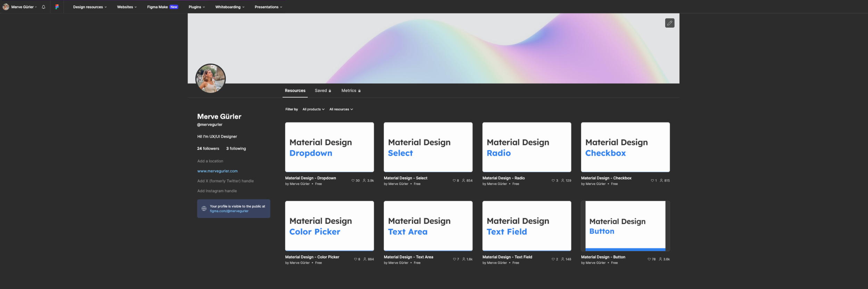
Task: Click the Figma logo icon
Action: (57, 7)
